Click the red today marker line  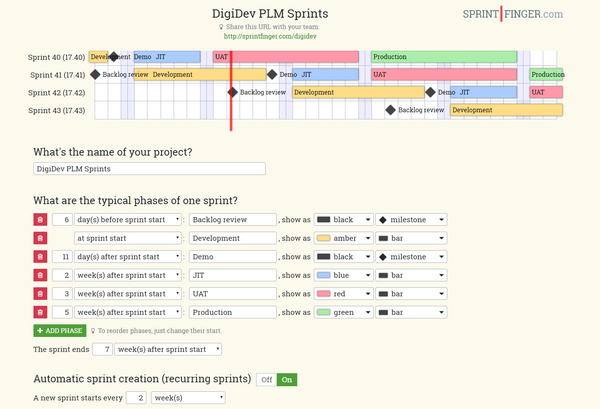pos(231,92)
